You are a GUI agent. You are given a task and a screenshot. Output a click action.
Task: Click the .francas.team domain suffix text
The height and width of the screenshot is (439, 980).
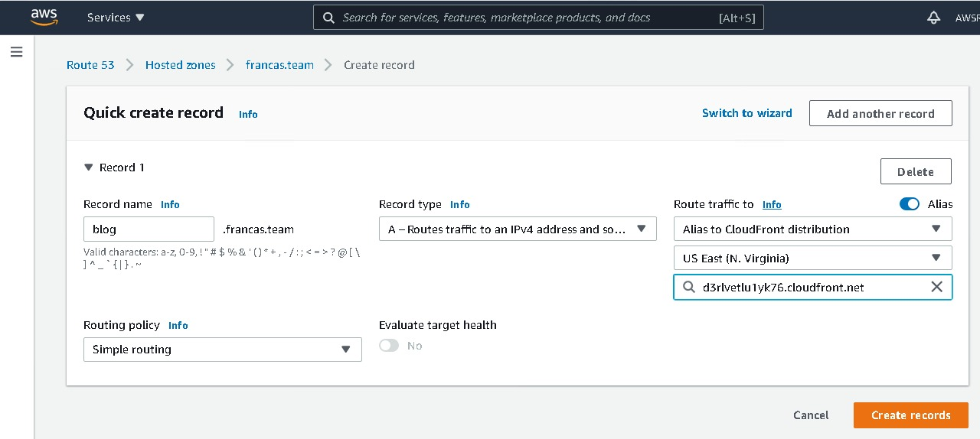(x=258, y=229)
